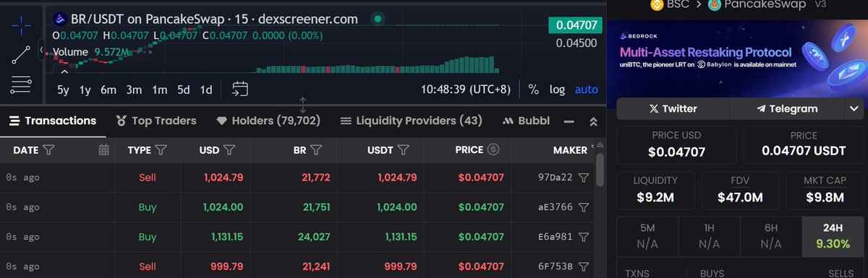Open maker address aE3766
The width and height of the screenshot is (868, 278).
556,207
